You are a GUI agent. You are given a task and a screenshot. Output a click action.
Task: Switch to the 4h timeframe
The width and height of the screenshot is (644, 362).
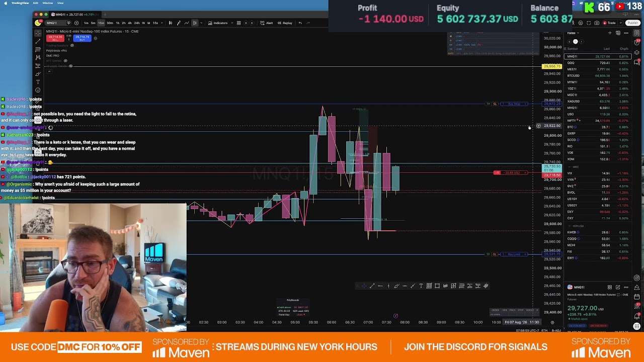[x=130, y=23]
